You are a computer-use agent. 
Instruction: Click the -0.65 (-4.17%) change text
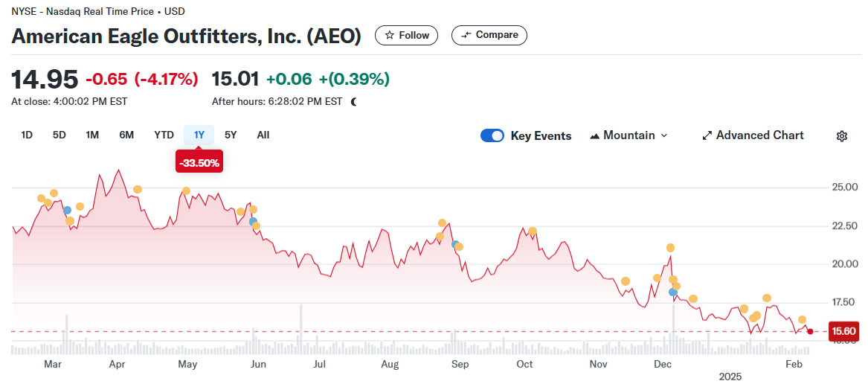[142, 79]
